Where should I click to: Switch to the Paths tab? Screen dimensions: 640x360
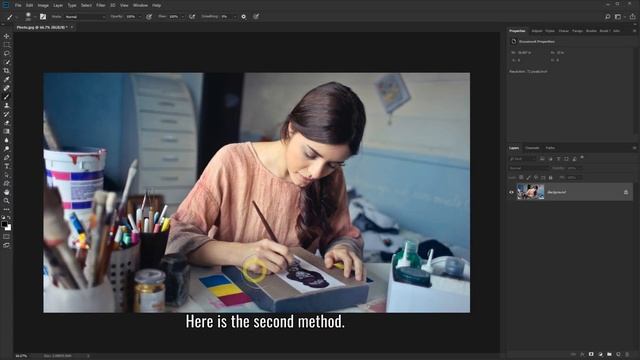pyautogui.click(x=550, y=148)
